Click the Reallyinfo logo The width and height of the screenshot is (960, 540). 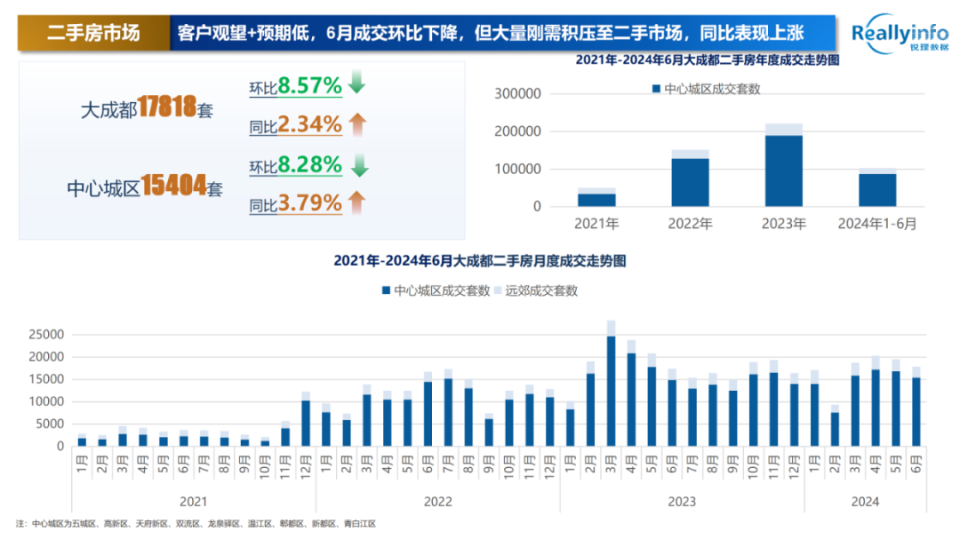coord(899,33)
